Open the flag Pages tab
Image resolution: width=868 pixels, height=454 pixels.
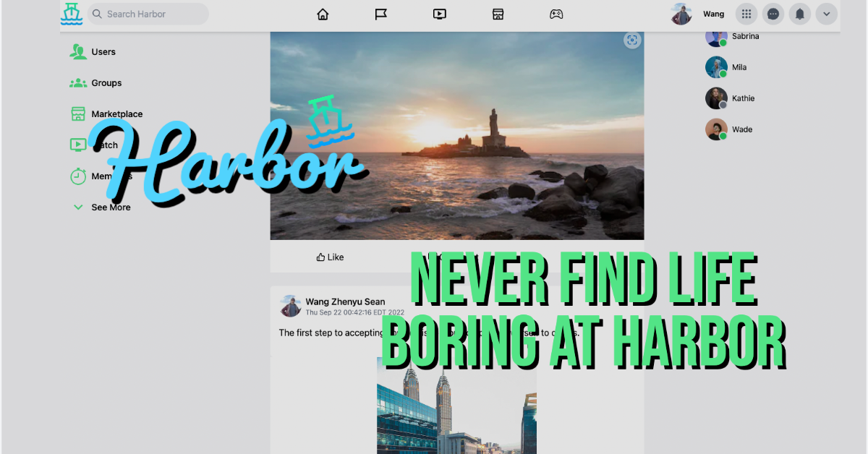381,14
